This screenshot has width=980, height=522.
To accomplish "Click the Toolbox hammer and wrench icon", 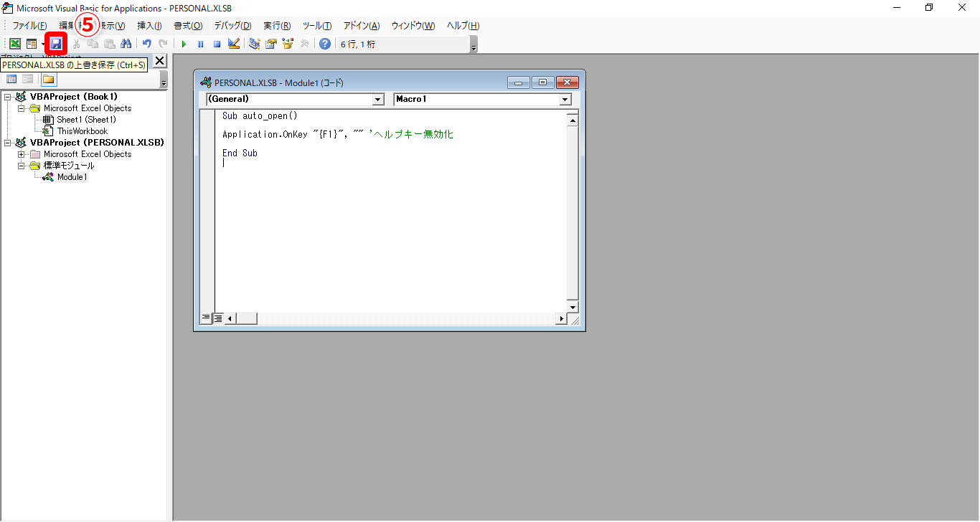I will [x=304, y=44].
